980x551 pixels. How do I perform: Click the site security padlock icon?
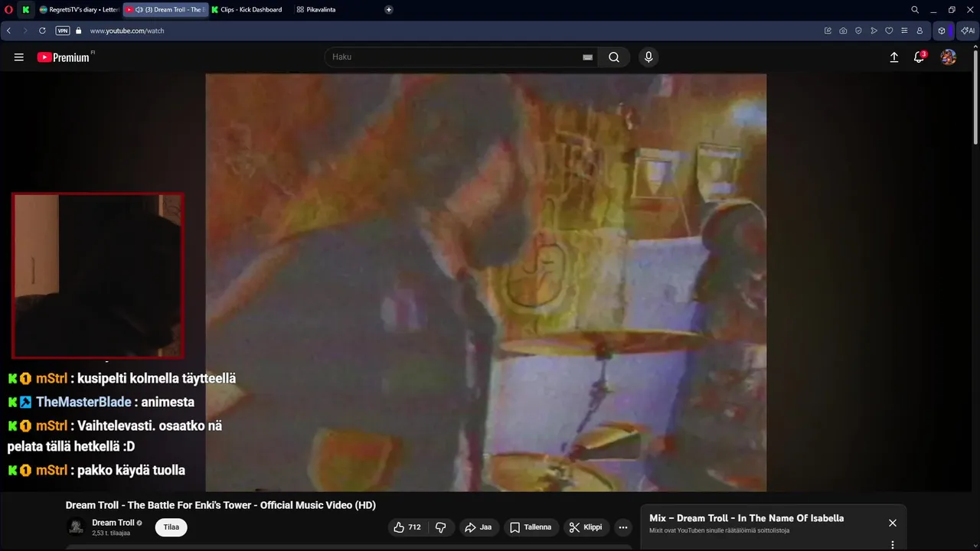point(78,31)
